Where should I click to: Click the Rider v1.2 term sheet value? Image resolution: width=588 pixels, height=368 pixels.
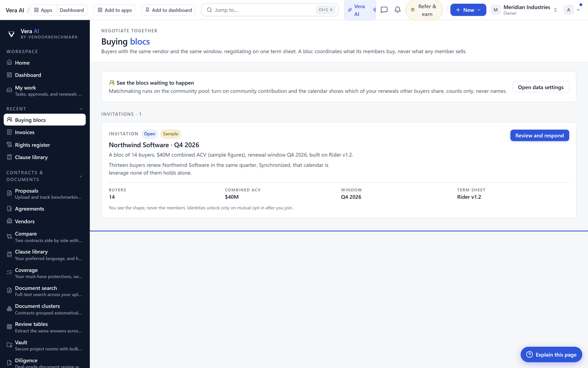(x=469, y=197)
